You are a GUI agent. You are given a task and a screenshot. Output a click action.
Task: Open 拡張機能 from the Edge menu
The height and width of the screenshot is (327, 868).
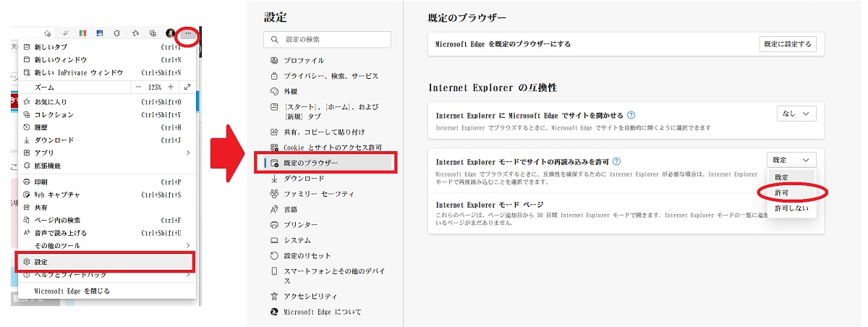(x=106, y=166)
